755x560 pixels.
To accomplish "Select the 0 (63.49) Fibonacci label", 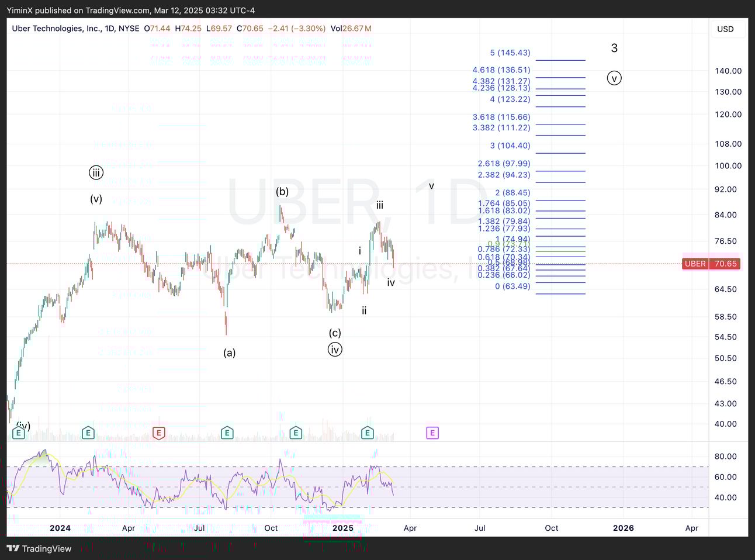I will pos(512,286).
